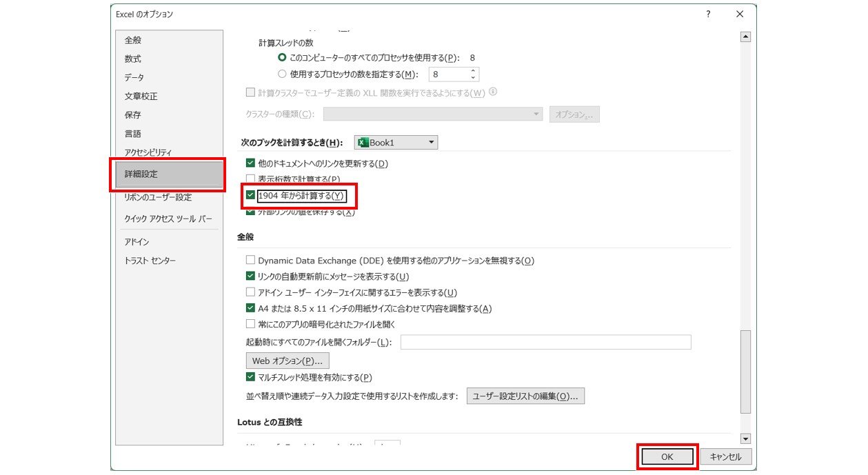Click OK to apply settings
868x475 pixels.
tap(667, 456)
